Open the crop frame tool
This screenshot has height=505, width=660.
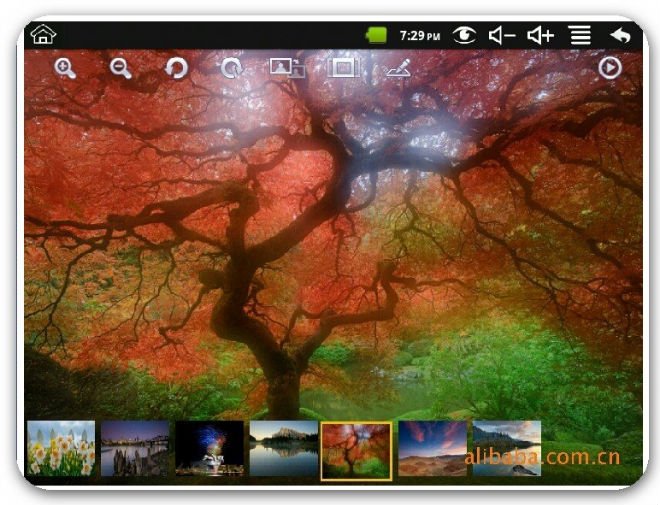[x=343, y=68]
